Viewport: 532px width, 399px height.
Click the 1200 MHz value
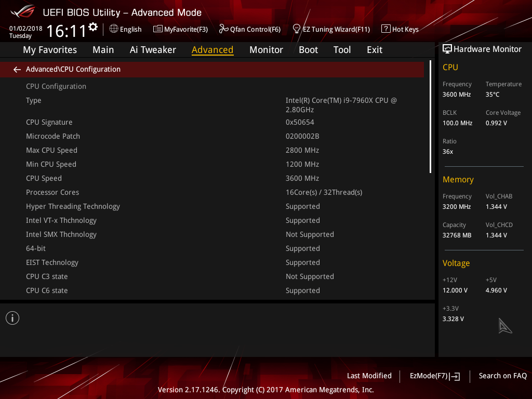(x=302, y=164)
